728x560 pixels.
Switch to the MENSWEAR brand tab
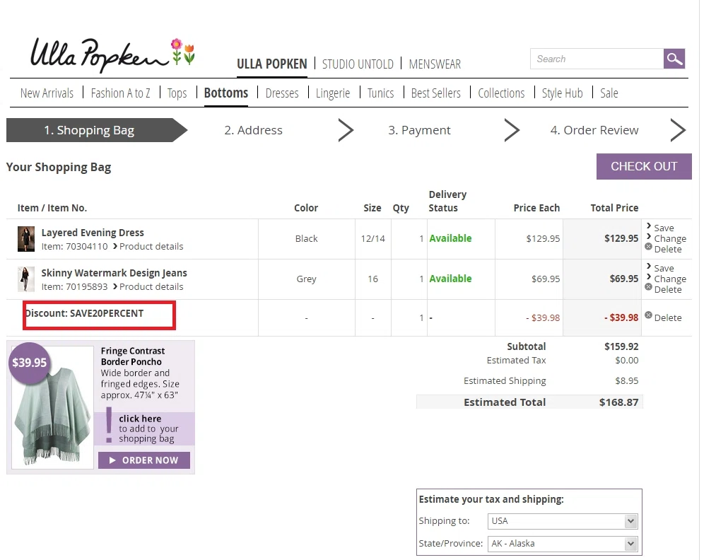[x=435, y=64]
